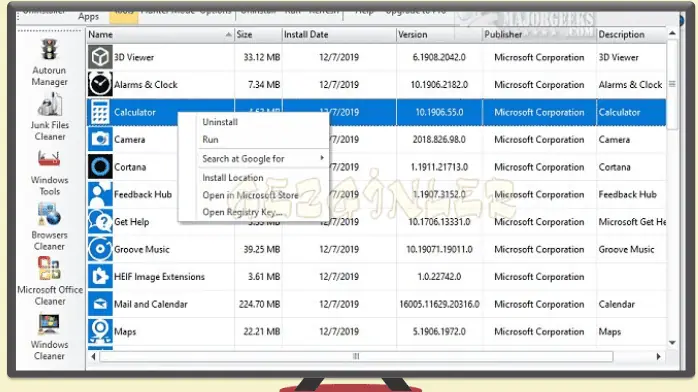Expand the Search at Google for submenu
Image resolution: width=698 pixels, height=392 pixels.
pos(263,158)
